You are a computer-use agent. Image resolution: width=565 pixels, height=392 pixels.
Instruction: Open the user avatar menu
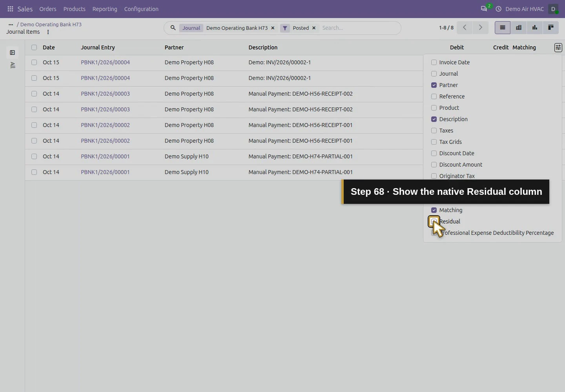(x=553, y=9)
